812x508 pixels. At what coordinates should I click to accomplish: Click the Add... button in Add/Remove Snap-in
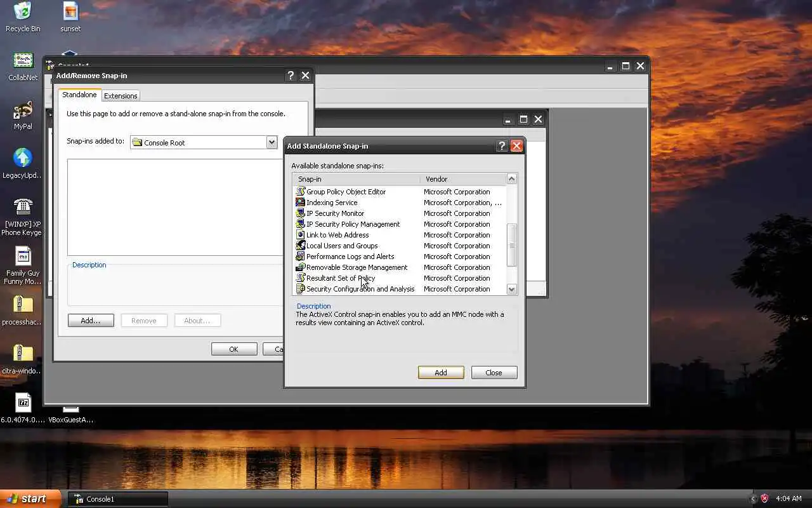point(91,321)
